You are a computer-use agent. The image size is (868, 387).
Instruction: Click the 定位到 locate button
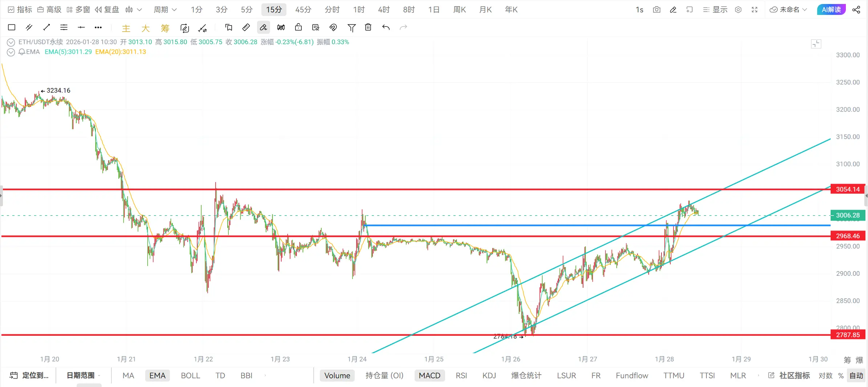(29, 375)
